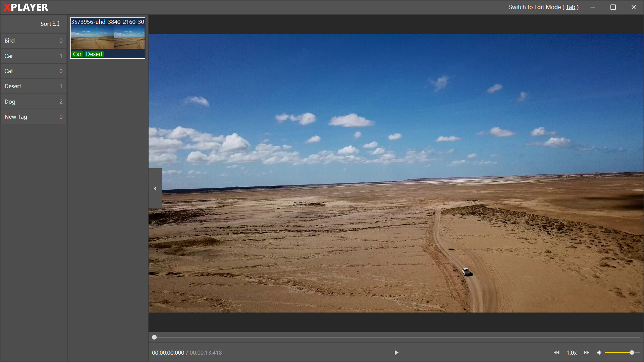Screen dimensions: 644x362
Task: Click the video thumbnail in file panel
Action: pos(107,38)
